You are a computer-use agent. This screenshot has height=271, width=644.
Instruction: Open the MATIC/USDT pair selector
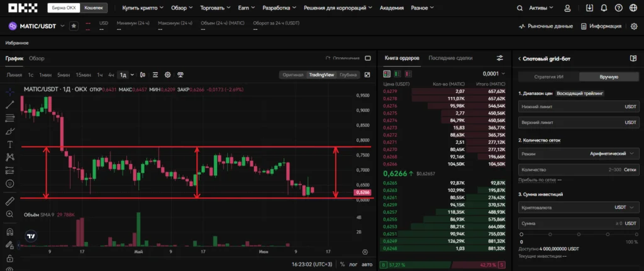pyautogui.click(x=36, y=26)
